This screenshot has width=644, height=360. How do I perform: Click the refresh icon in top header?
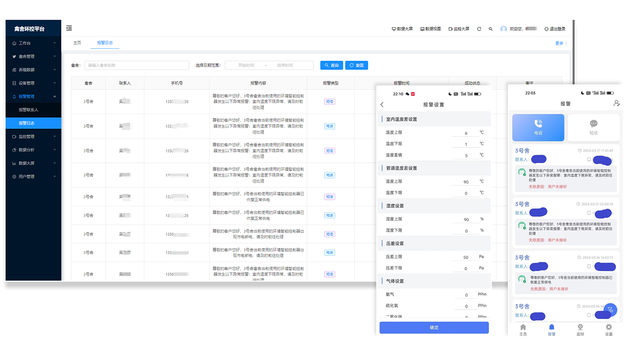click(479, 29)
